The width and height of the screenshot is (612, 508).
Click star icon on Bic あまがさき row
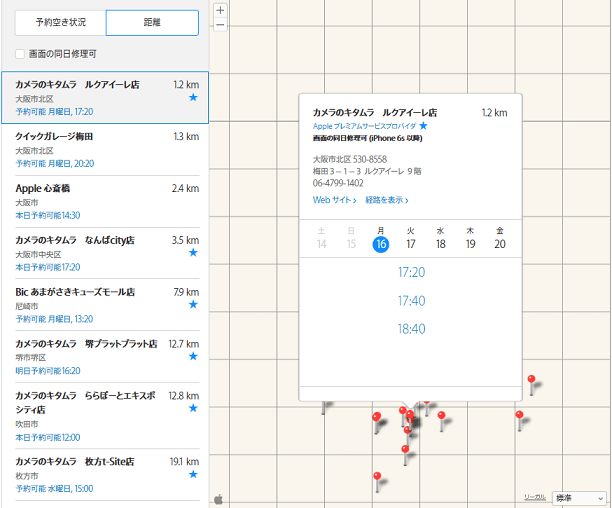[x=193, y=305]
